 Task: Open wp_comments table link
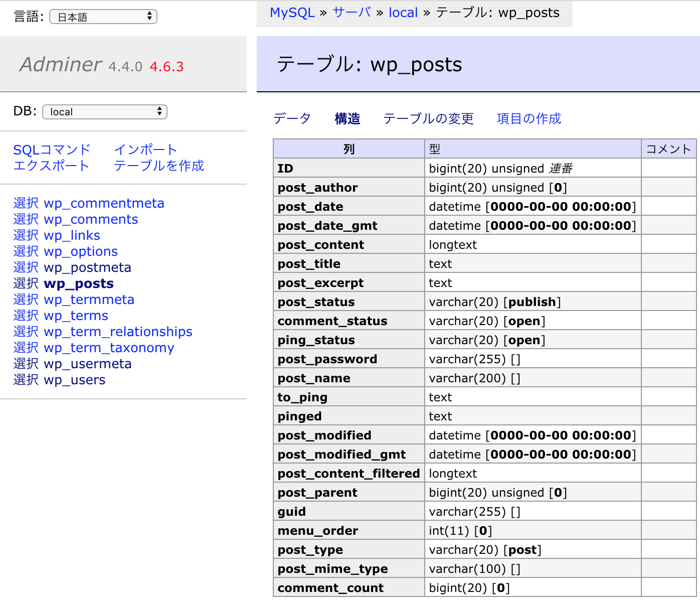pyautogui.click(x=91, y=219)
